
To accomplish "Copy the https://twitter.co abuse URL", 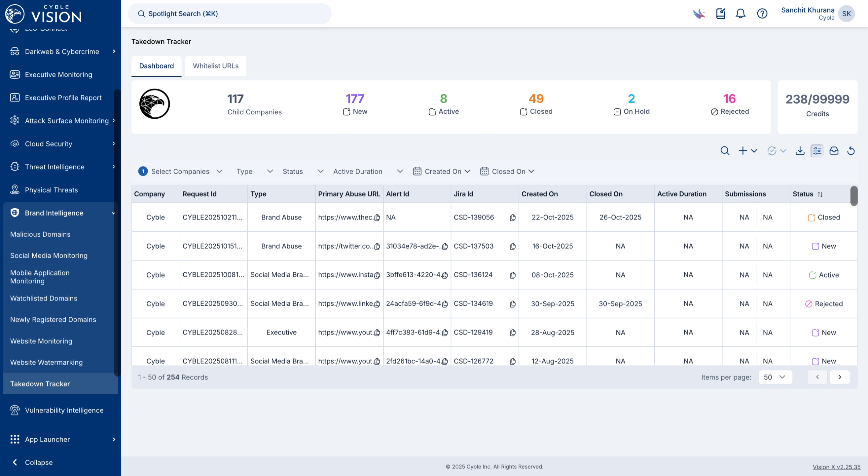I will click(377, 246).
